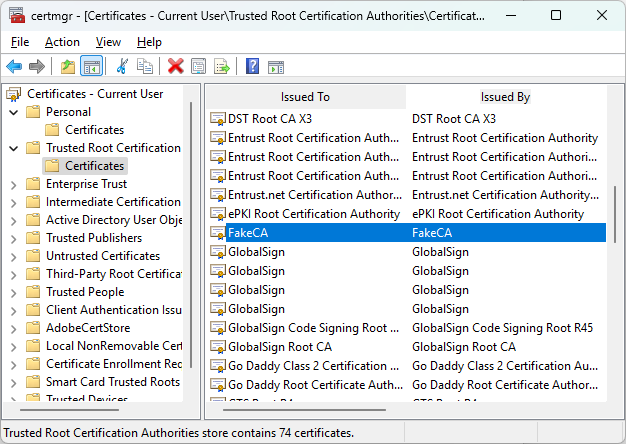Viewport: 626px width, 444px height.
Task: Toggle Show/Hide Console Tree icon
Action: [91, 66]
